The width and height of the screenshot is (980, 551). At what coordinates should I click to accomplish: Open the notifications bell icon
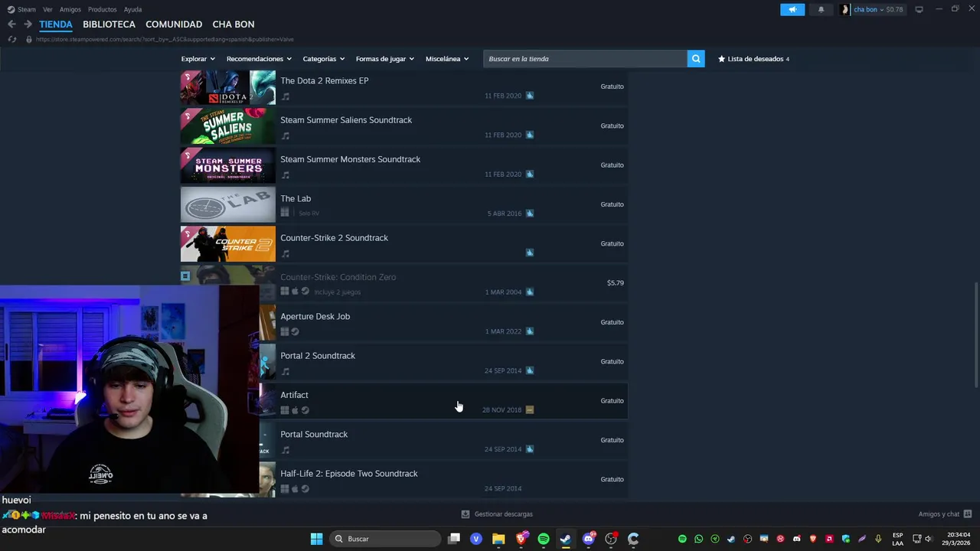point(822,9)
